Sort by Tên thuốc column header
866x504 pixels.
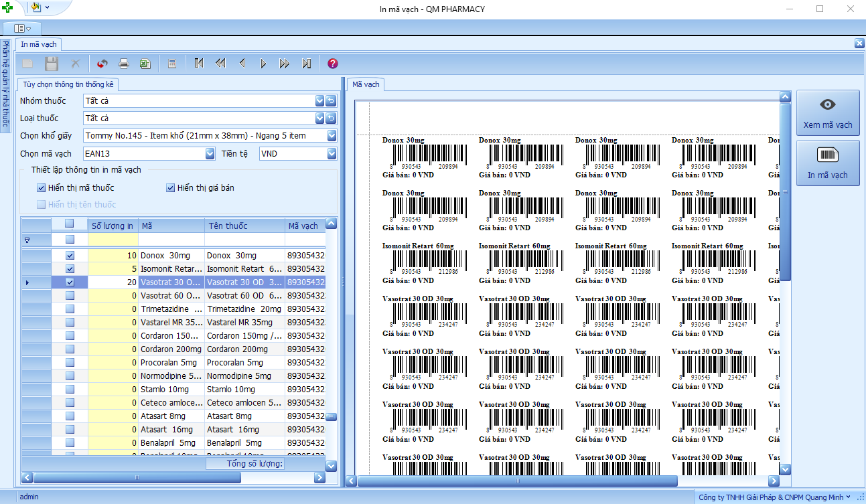pos(244,226)
